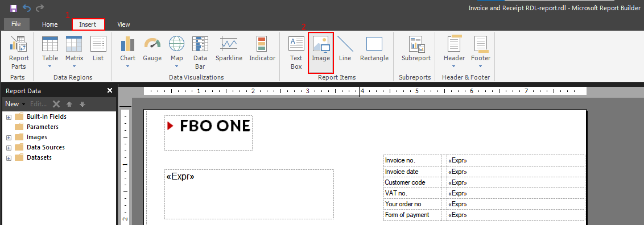644x225 pixels.
Task: Switch to the Insert ribbon tab
Action: [88, 24]
